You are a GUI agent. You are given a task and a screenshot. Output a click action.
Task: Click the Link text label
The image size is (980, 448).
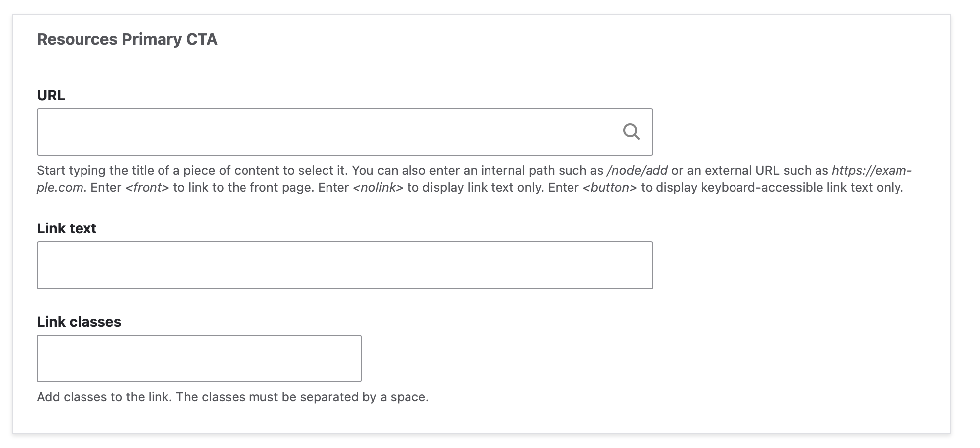pyautogui.click(x=67, y=228)
